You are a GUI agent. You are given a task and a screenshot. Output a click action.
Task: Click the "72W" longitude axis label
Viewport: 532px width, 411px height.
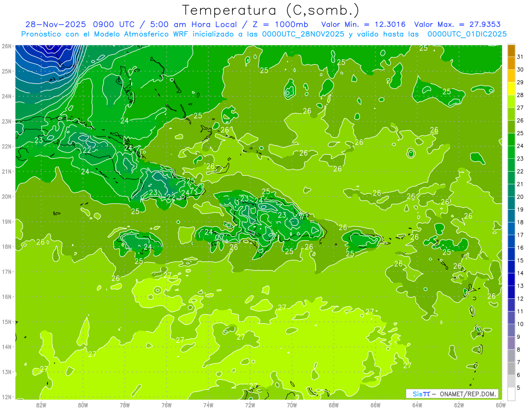pos(250,405)
